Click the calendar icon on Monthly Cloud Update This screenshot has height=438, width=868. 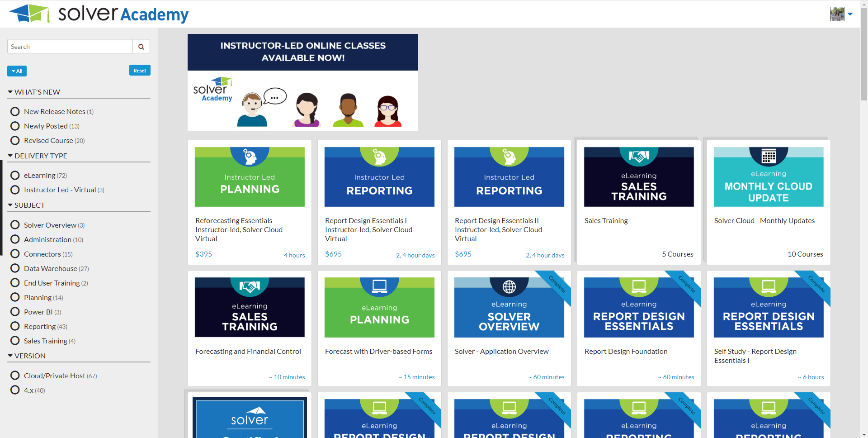[768, 156]
